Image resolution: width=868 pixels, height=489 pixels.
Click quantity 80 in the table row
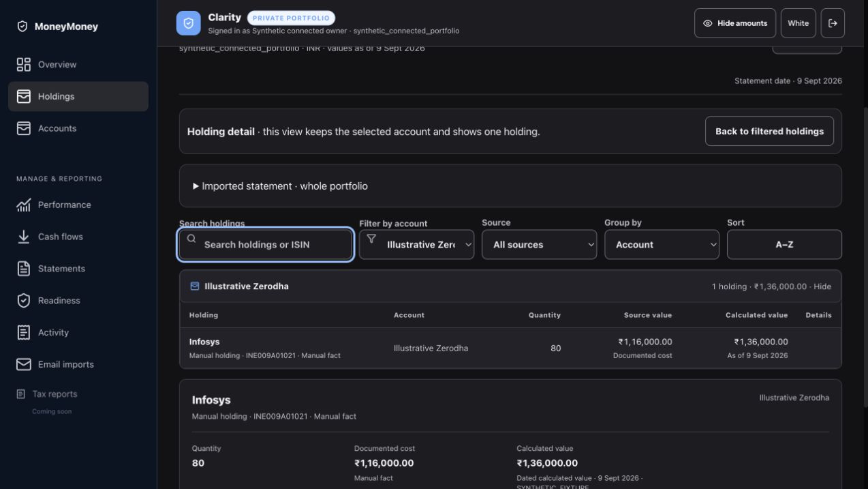point(555,348)
